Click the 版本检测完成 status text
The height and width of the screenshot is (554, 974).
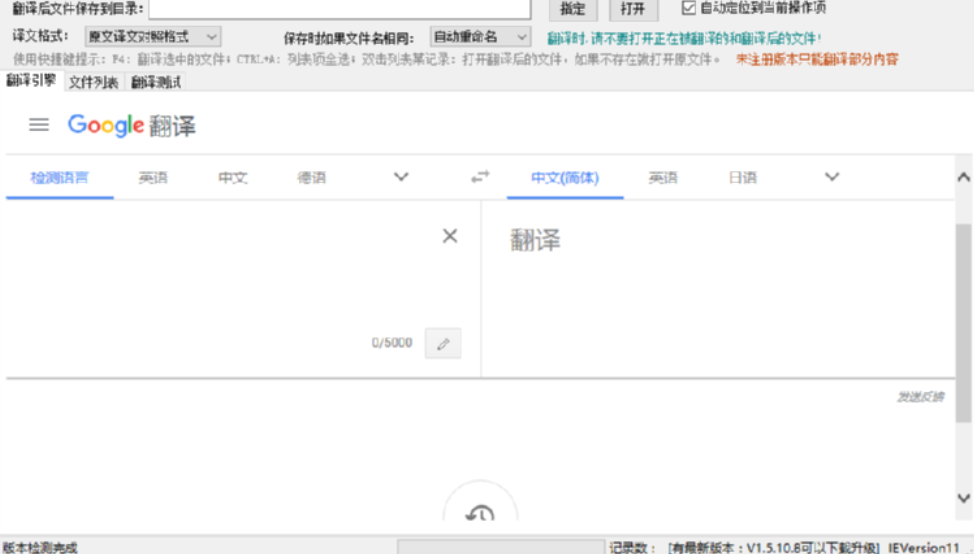pyautogui.click(x=40, y=547)
